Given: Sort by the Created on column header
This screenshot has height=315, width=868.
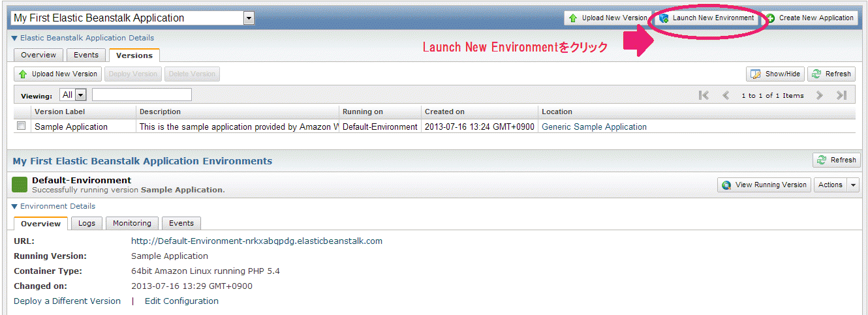Looking at the screenshot, I should tap(480, 112).
